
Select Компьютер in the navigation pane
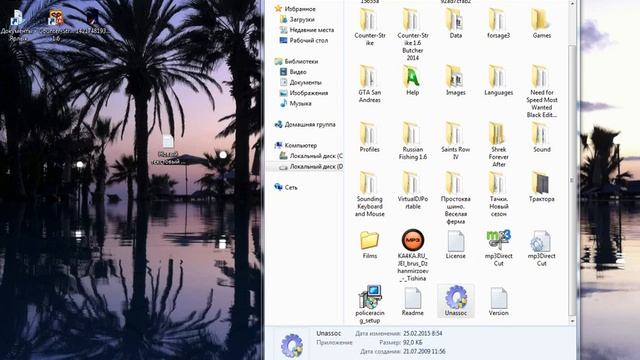tap(300, 145)
